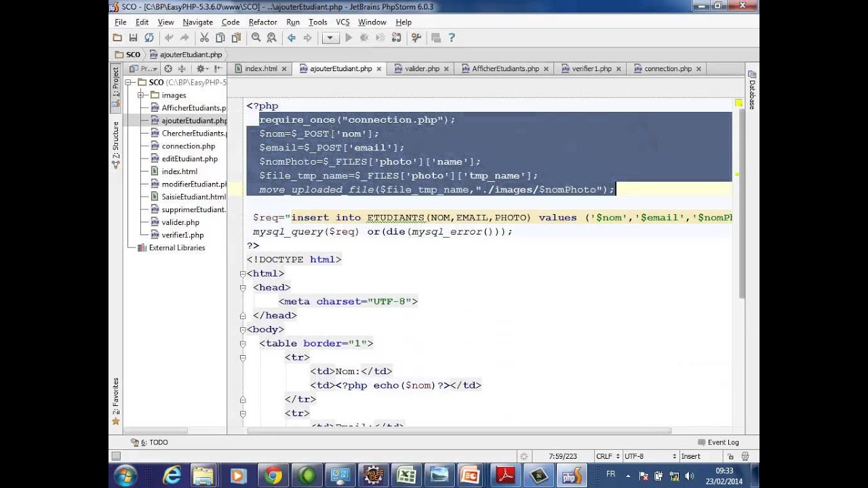Open the 6: TODO tool window
This screenshot has height=488, width=868.
(149, 442)
